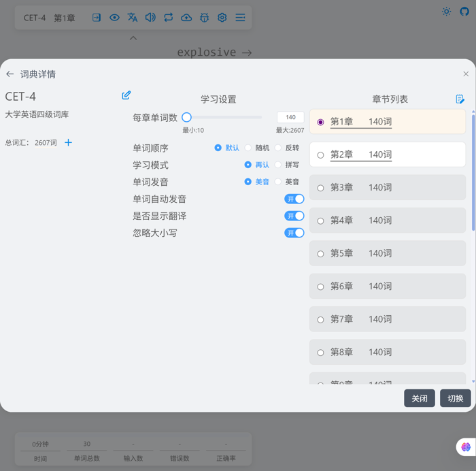476x471 pixels.
Task: Click the brain icon at bottom right
Action: click(x=466, y=447)
